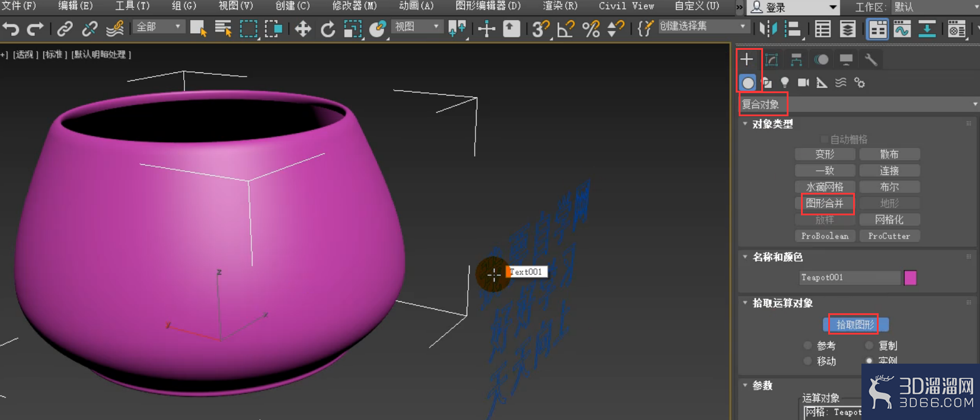
Task: Click the 拾取图形 pick shape button
Action: pyautogui.click(x=855, y=324)
